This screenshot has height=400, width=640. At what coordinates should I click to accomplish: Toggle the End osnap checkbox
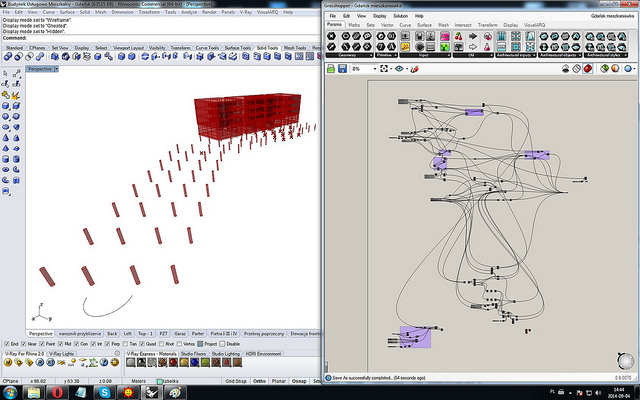pos(6,343)
